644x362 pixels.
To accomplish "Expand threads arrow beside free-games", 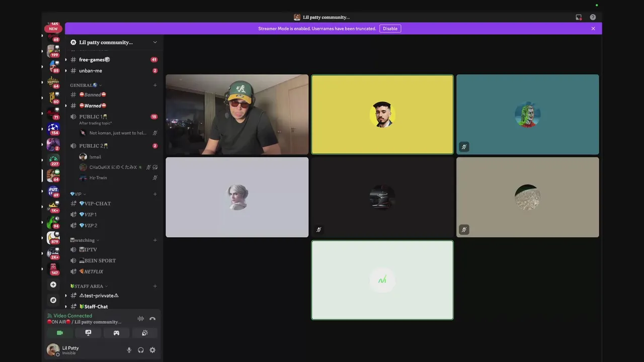I will [65, 60].
